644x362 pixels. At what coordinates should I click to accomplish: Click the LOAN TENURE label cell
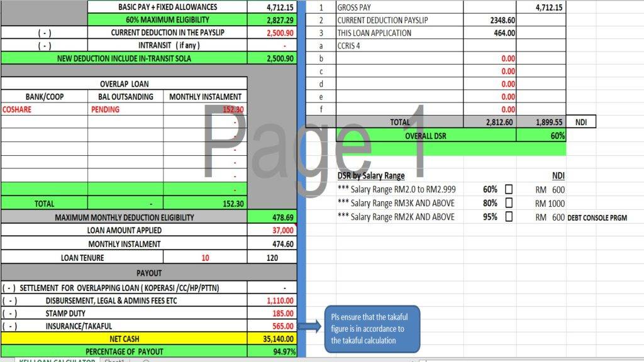click(x=82, y=257)
